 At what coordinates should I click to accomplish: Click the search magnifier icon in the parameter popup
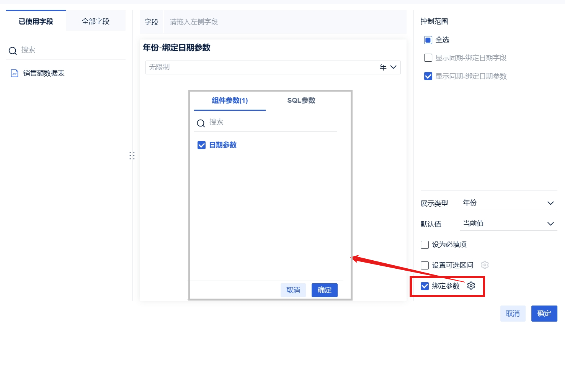click(x=201, y=123)
